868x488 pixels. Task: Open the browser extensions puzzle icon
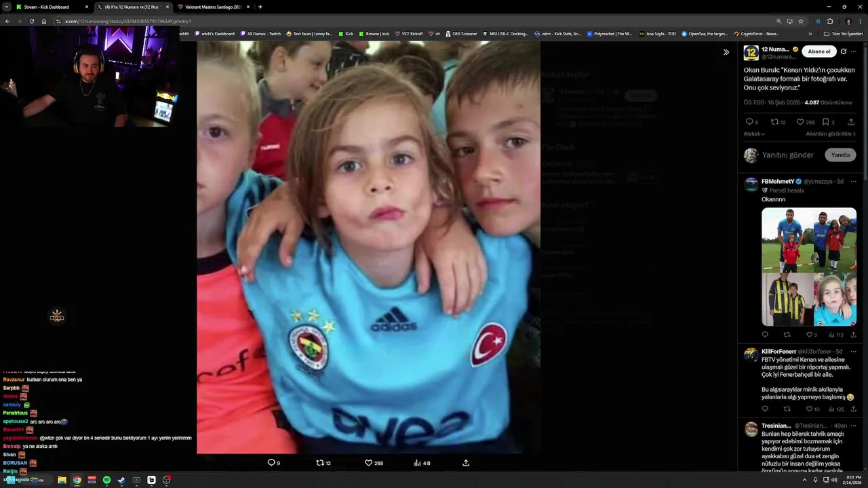[x=830, y=21]
